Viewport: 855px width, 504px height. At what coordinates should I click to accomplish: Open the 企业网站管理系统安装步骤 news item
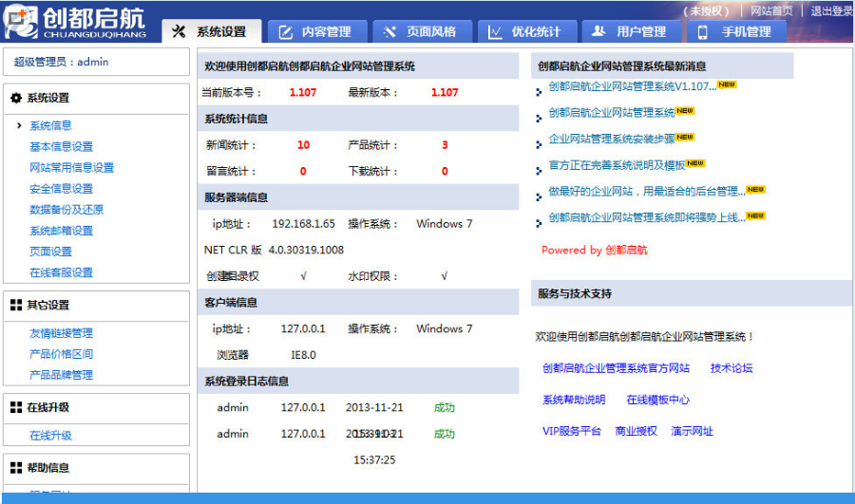(x=611, y=139)
